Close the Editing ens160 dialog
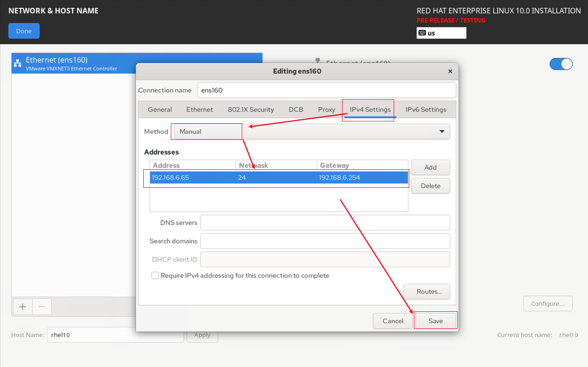Screen dimensions: 588x367 click(x=450, y=71)
